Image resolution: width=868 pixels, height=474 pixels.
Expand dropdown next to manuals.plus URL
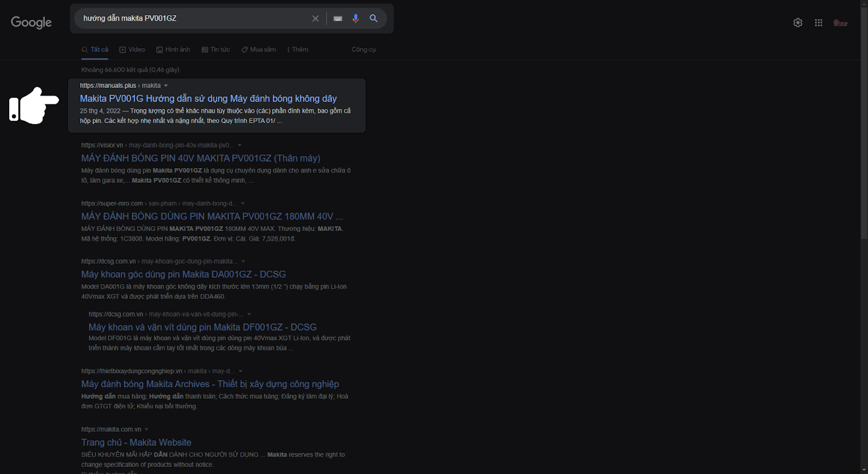[x=166, y=86]
